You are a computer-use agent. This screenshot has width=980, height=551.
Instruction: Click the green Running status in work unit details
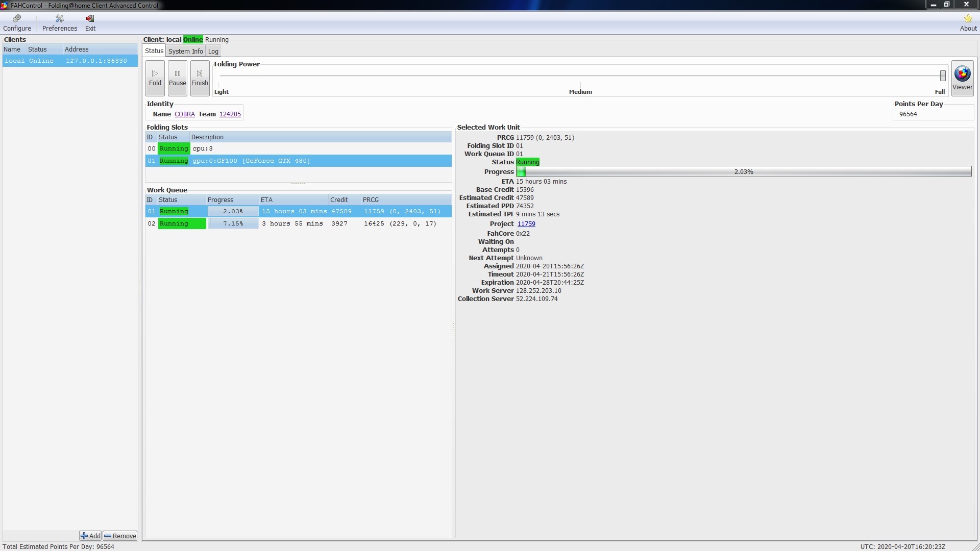pos(528,162)
